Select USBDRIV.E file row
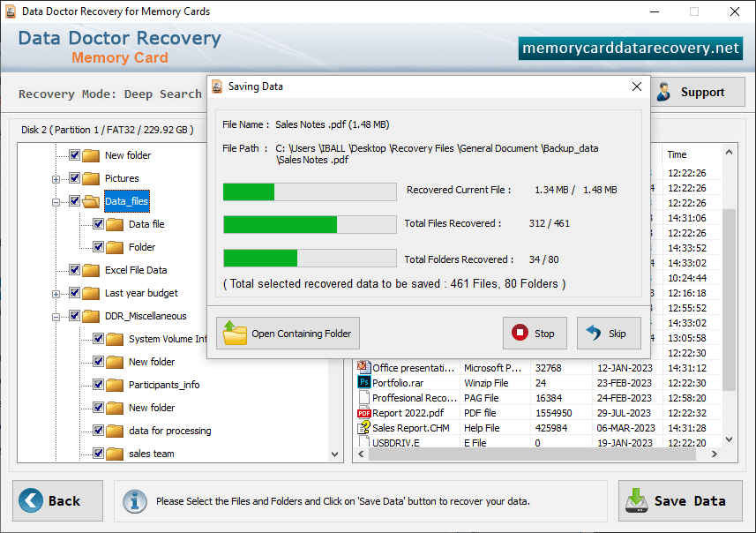 tap(539, 442)
